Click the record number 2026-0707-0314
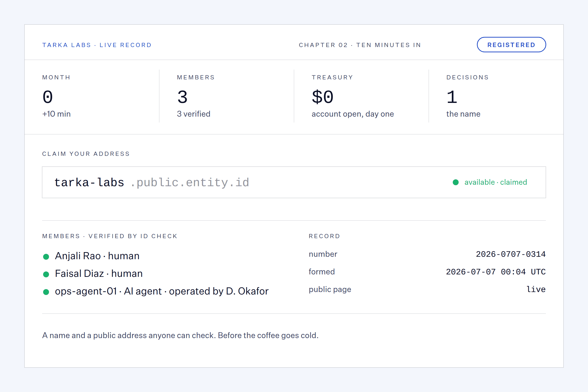The width and height of the screenshot is (588, 392). pyautogui.click(x=511, y=254)
